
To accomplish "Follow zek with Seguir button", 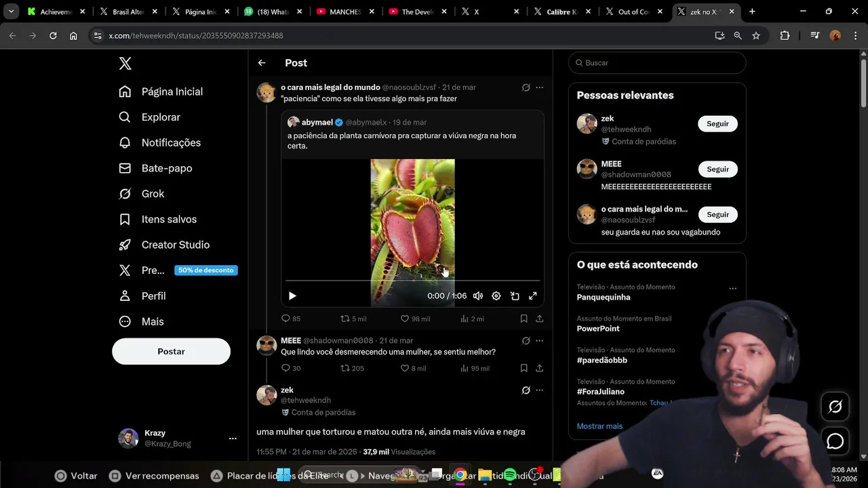I will tap(717, 124).
